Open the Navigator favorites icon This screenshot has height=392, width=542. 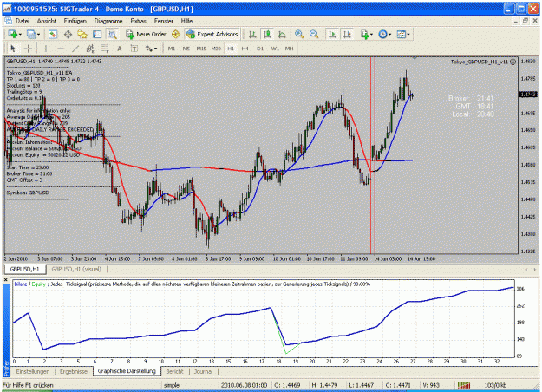tap(82, 34)
